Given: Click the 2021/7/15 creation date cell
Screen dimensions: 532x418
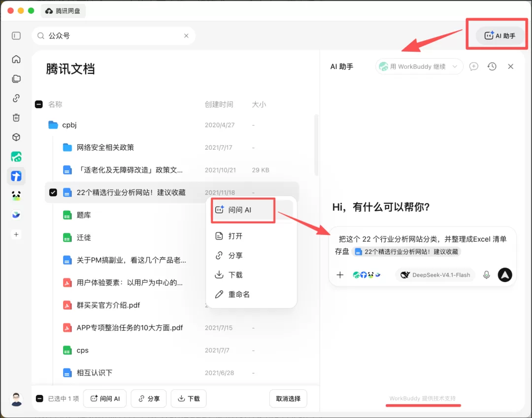Looking at the screenshot, I should point(219,328).
